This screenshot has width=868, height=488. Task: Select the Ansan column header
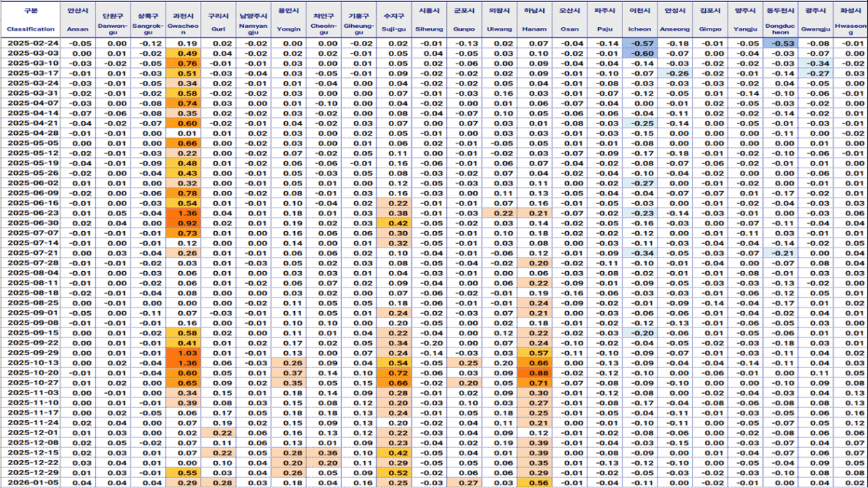point(78,20)
